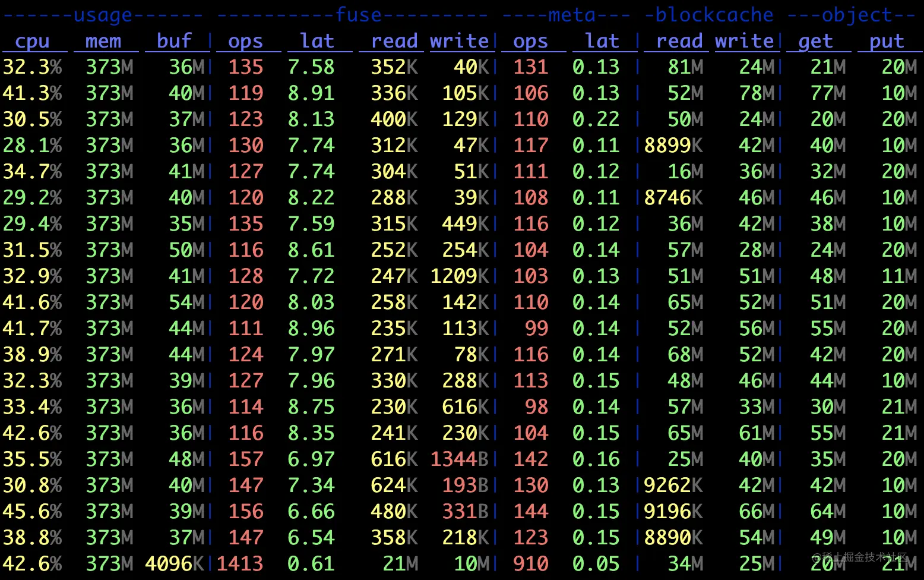
Task: Click the meta ops value 131
Action: (531, 67)
